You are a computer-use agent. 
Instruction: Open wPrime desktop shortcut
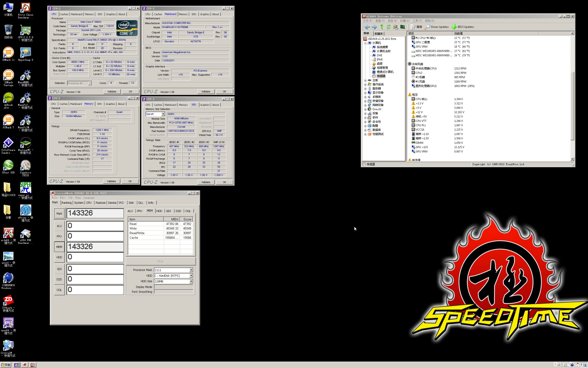click(25, 213)
